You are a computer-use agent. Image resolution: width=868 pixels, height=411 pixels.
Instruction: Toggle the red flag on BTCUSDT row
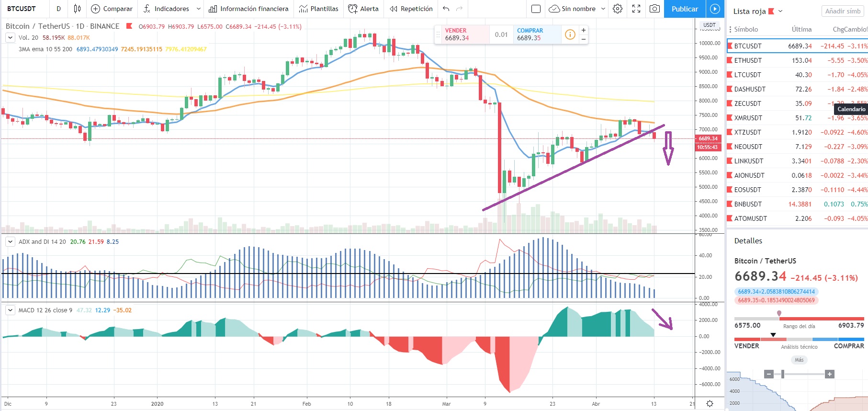click(730, 46)
